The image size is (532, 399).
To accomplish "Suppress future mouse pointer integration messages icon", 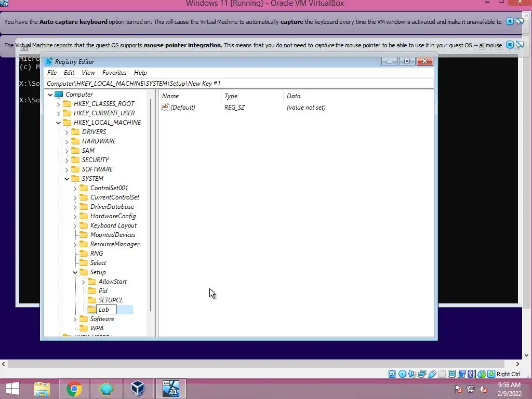I will click(520, 45).
